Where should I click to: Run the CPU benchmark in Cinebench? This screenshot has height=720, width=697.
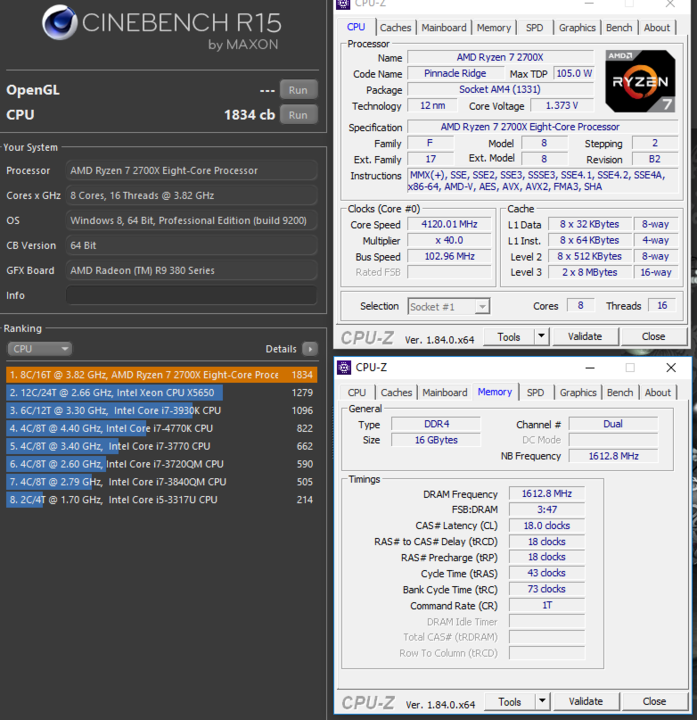[298, 115]
